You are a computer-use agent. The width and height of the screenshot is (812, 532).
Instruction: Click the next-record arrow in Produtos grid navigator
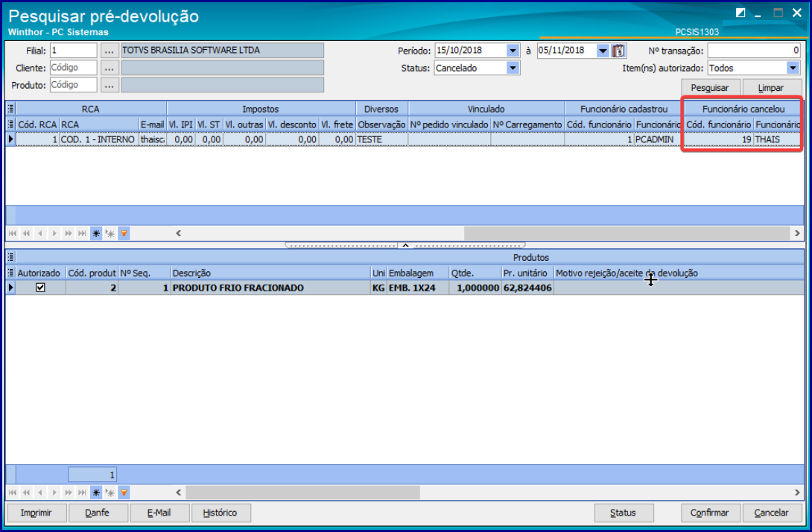54,493
